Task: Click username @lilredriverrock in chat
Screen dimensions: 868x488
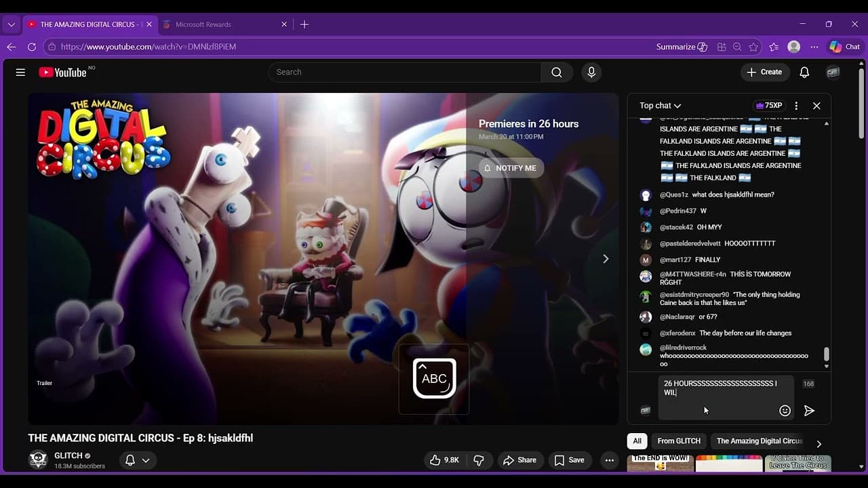Action: 683,348
